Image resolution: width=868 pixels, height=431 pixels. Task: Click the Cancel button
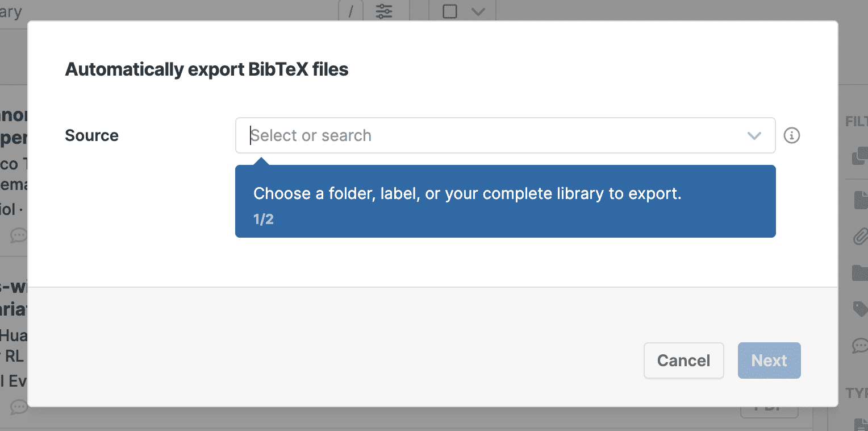tap(683, 360)
